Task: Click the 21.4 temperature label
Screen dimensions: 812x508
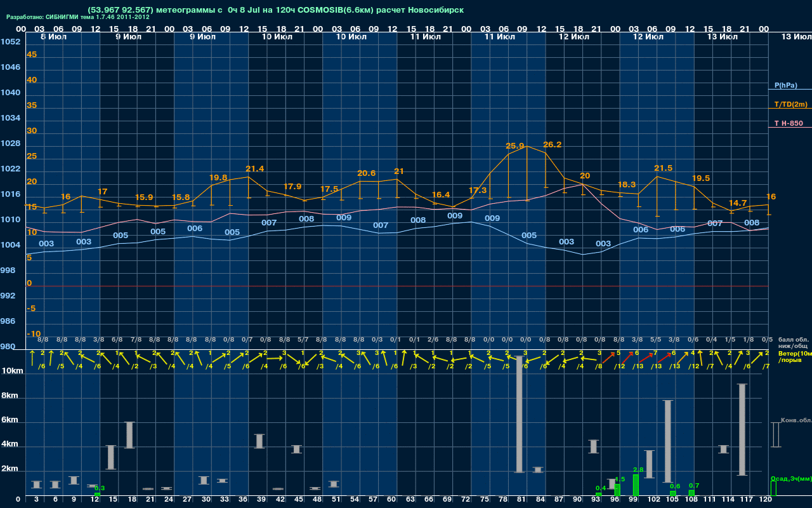Action: click(x=255, y=169)
